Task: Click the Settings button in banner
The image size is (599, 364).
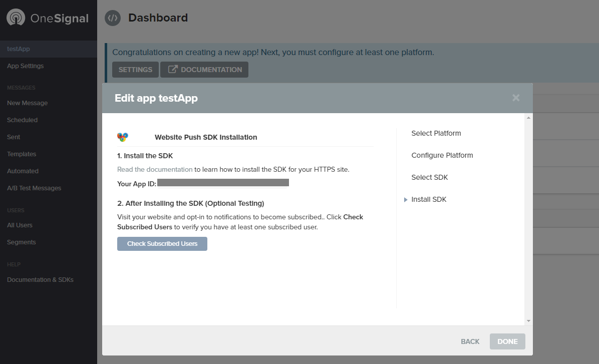Action: [135, 70]
